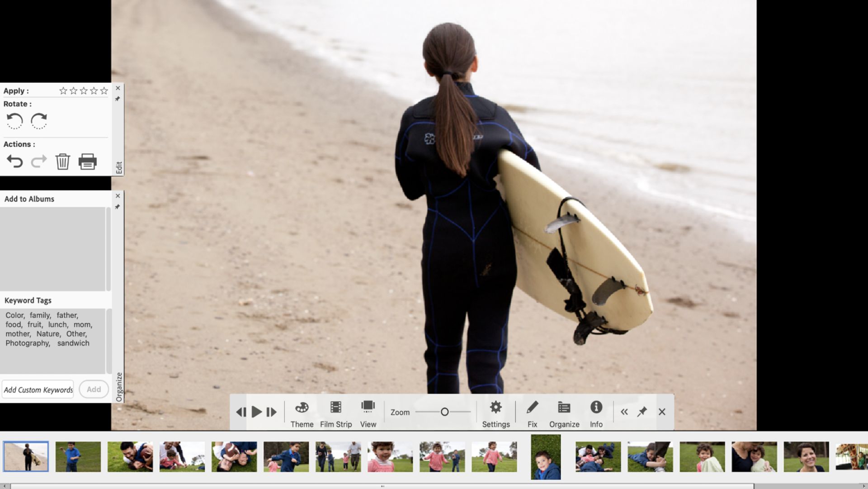
Task: Collapse the toolbar with the double chevron
Action: pyautogui.click(x=624, y=412)
